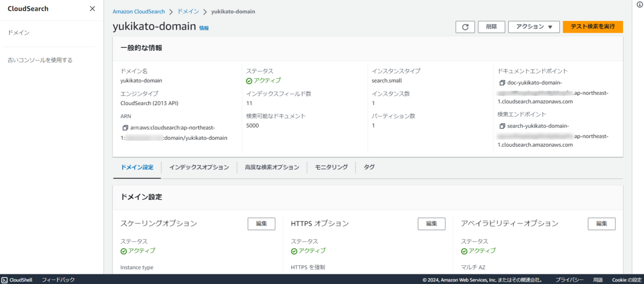This screenshot has width=644, height=284.
Task: Click the searchable documents value 5000
Action: [252, 125]
